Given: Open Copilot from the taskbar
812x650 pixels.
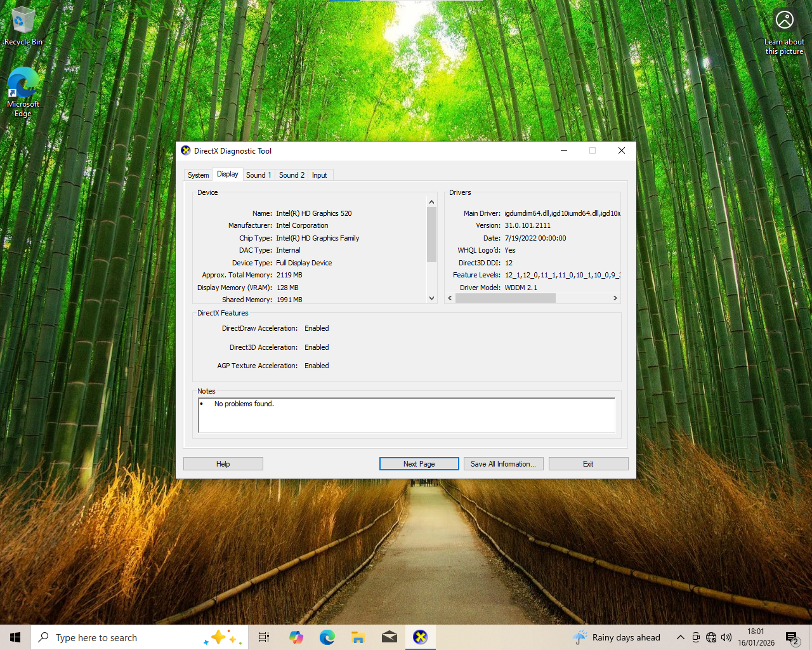Looking at the screenshot, I should (296, 637).
